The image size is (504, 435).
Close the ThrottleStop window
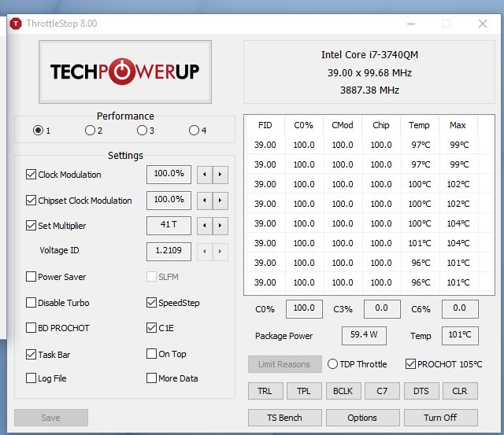click(483, 24)
